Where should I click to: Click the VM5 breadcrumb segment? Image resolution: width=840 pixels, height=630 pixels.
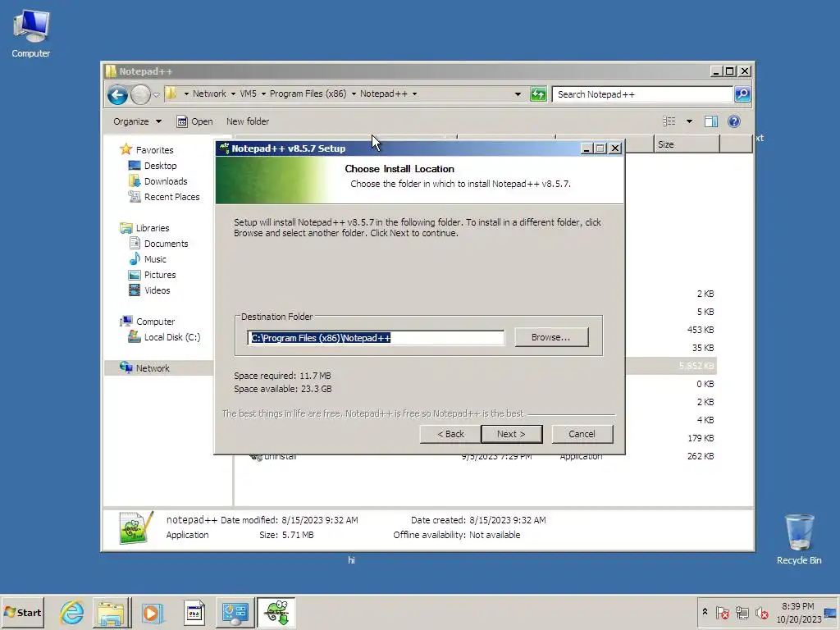(248, 94)
